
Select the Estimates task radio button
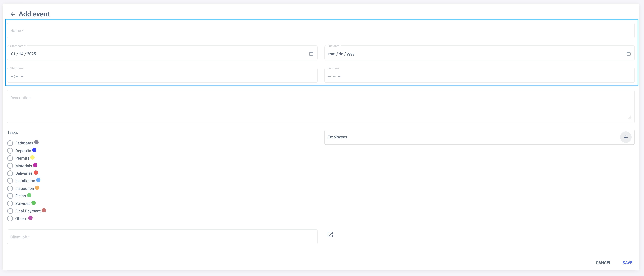(x=10, y=143)
